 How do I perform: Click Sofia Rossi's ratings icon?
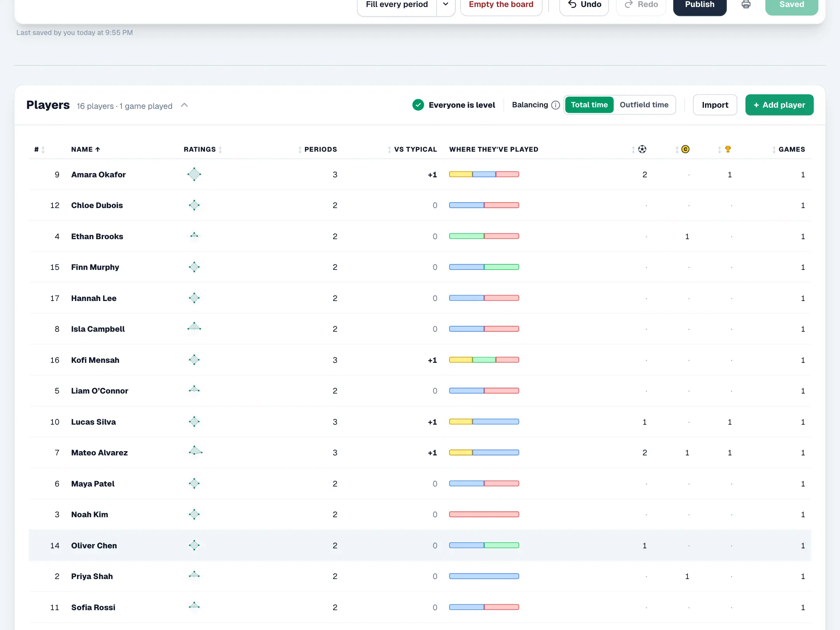click(x=194, y=606)
